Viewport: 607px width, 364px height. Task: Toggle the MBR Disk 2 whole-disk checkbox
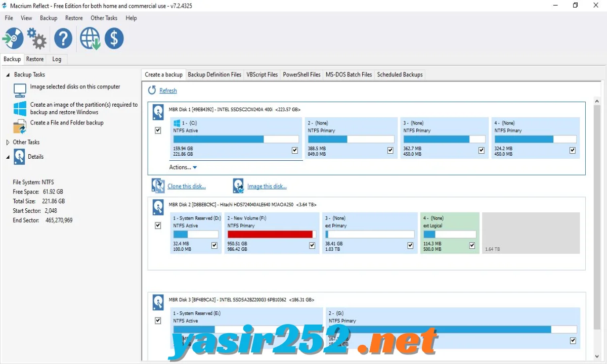click(158, 225)
